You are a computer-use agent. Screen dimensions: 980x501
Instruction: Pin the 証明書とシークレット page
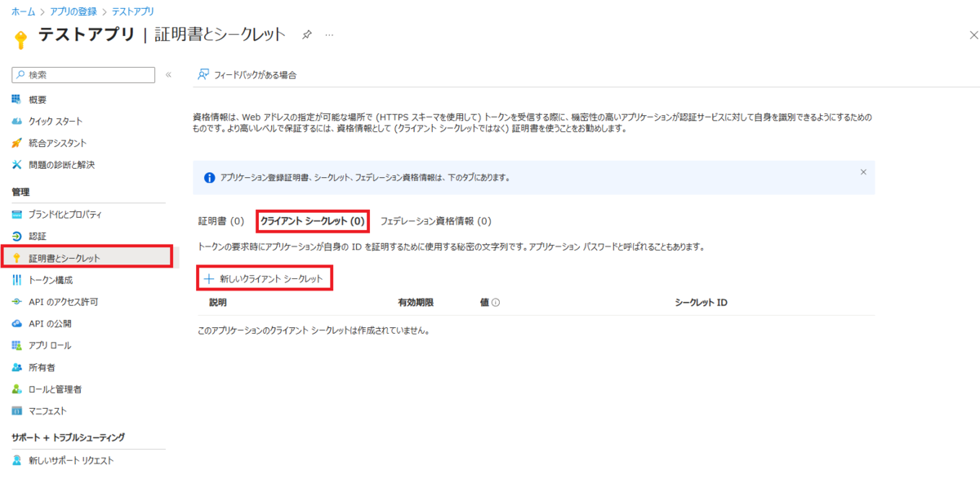[306, 36]
